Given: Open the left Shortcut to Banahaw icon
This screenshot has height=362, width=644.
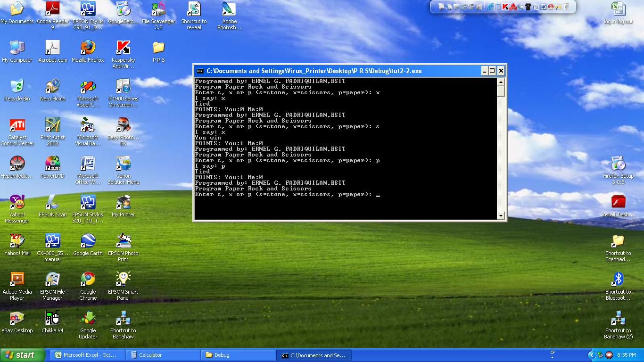Looking at the screenshot, I should 123,325.
